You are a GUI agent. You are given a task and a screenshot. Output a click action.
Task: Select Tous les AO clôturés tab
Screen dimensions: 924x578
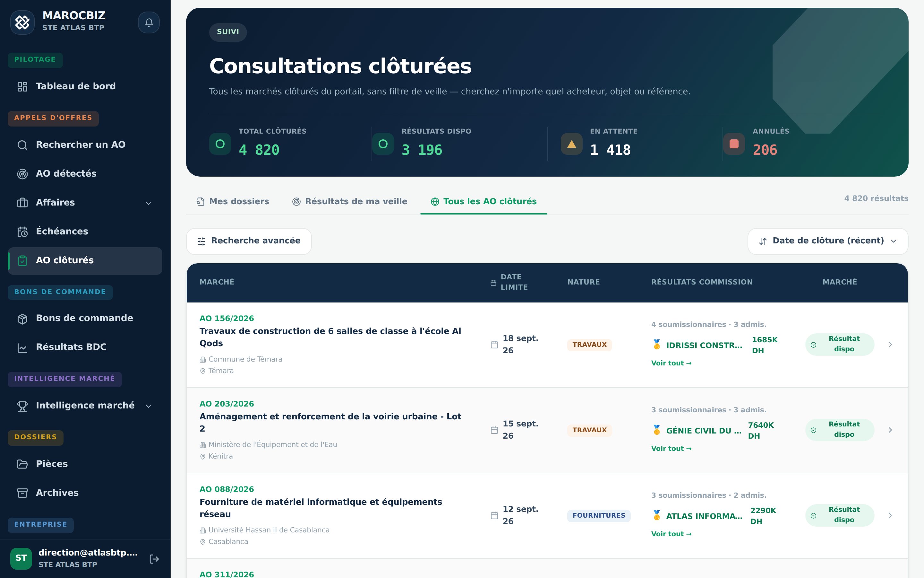pyautogui.click(x=484, y=201)
